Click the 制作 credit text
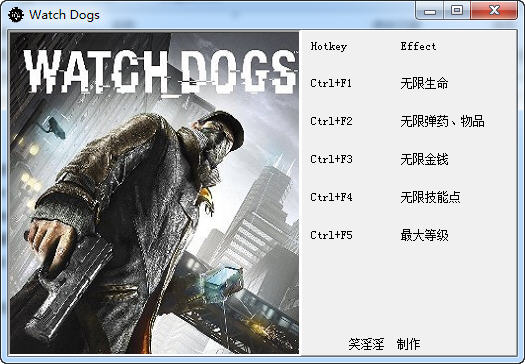The height and width of the screenshot is (364, 525). [408, 344]
